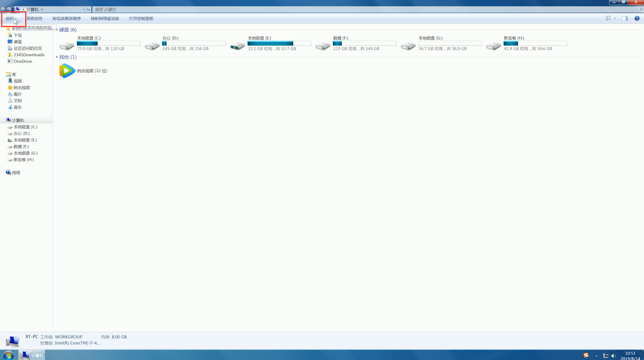
Task: Select 新加卷 (H:) in navigation pane
Action: click(x=24, y=160)
